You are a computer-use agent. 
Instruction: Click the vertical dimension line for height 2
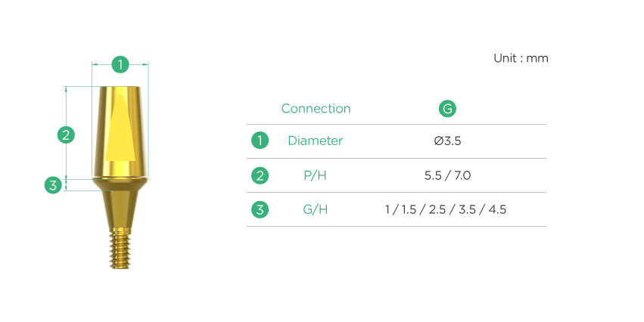66,133
